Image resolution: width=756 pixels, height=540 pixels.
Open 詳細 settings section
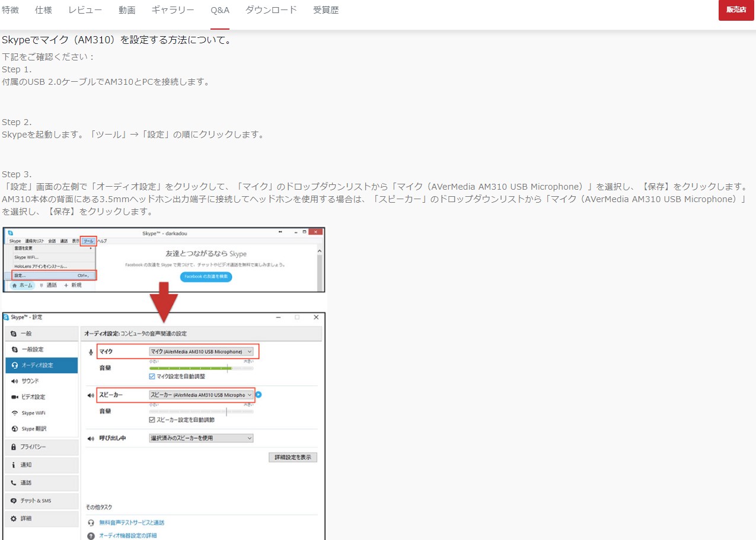pos(42,519)
